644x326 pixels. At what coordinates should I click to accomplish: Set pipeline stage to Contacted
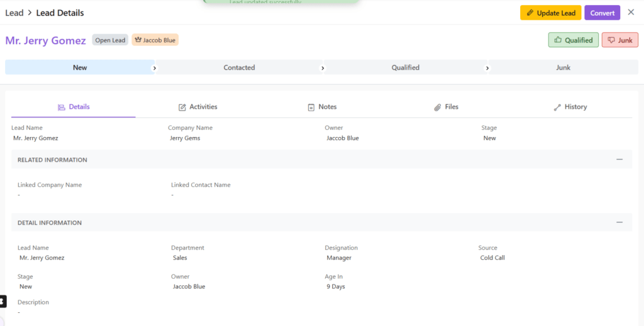click(x=239, y=67)
